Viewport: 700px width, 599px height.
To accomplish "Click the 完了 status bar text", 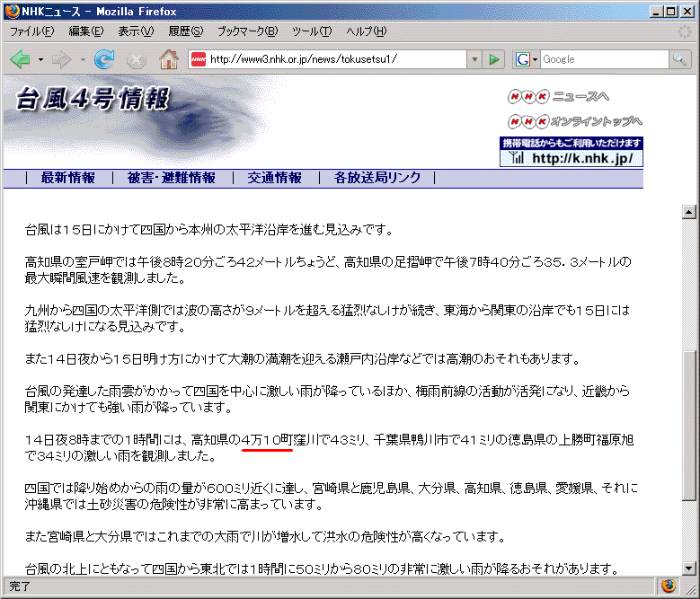I will (20, 586).
